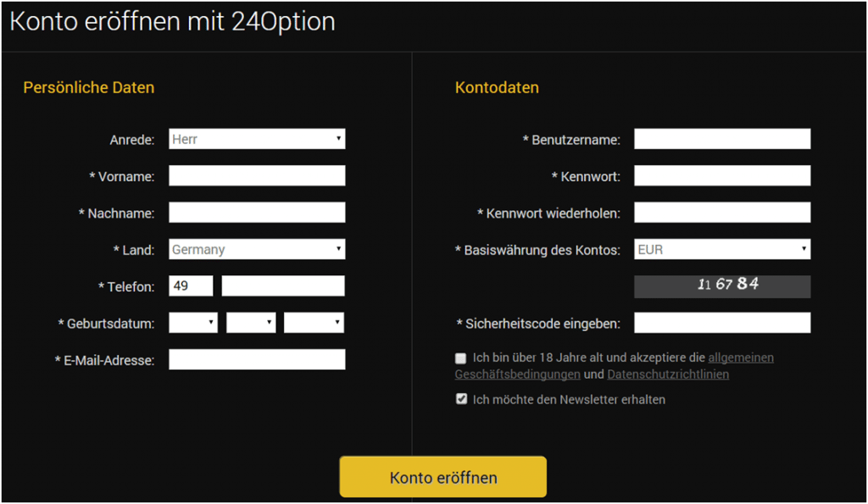Viewport: 868px width, 504px height.
Task: Open the allgemeinen Geschäftsbedingungen link
Action: pyautogui.click(x=741, y=358)
